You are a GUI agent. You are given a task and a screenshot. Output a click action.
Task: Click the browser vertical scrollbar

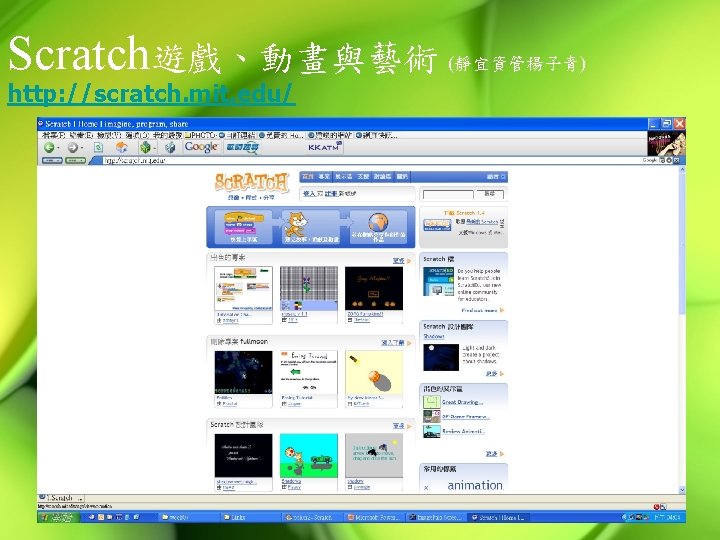(682, 330)
